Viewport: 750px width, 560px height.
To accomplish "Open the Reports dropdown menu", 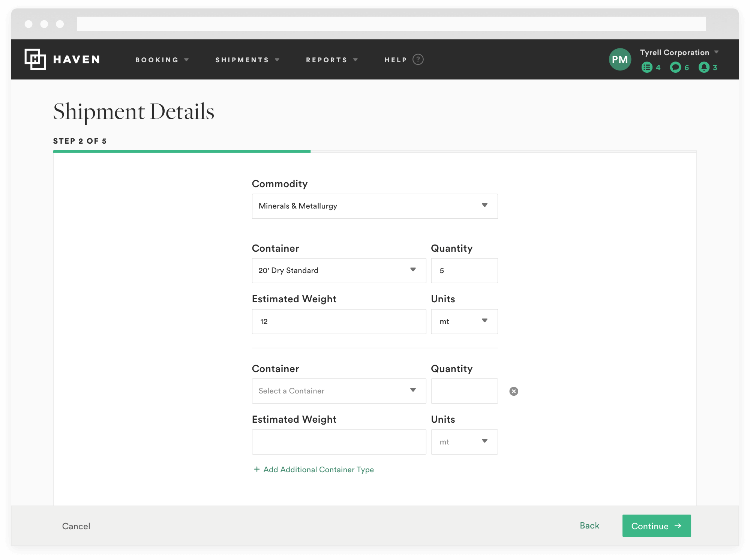I will [332, 59].
